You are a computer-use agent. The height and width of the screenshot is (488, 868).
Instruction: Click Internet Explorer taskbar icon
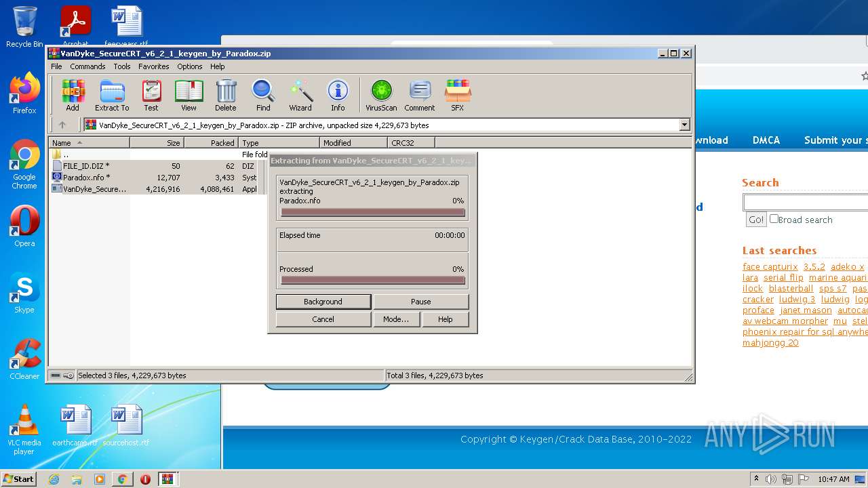[54, 479]
